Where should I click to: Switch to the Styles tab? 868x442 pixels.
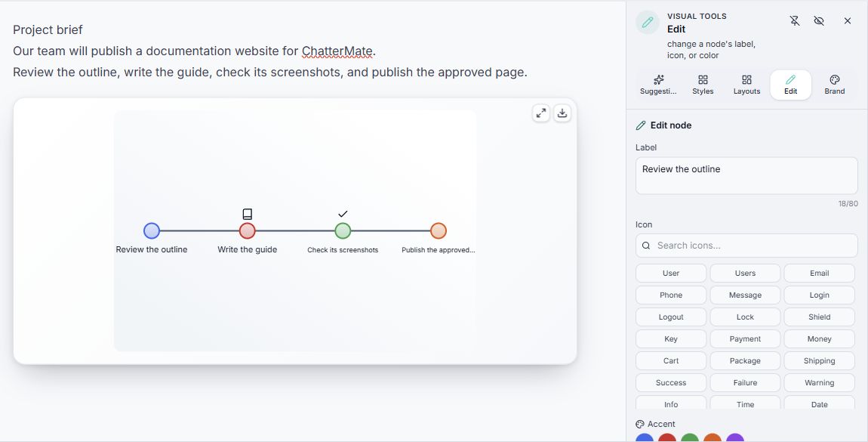[x=703, y=85]
